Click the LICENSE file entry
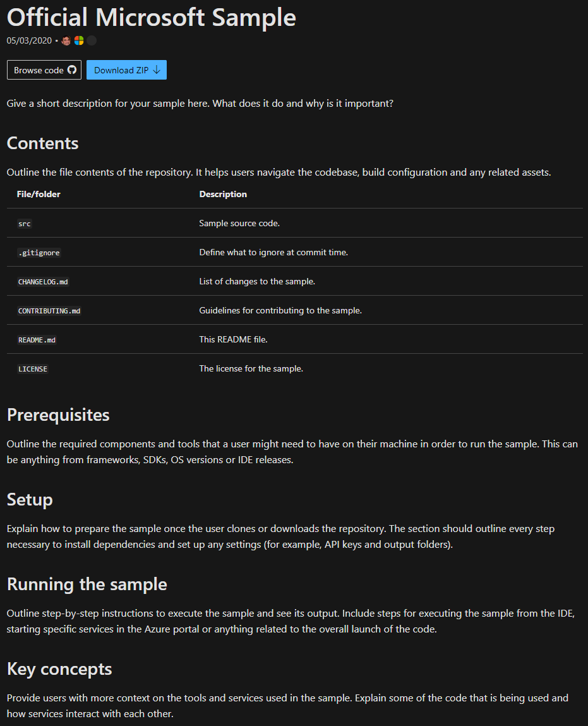 click(32, 368)
